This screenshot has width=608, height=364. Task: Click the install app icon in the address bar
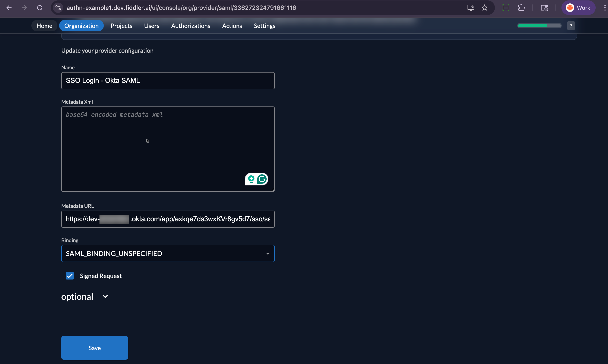point(470,8)
